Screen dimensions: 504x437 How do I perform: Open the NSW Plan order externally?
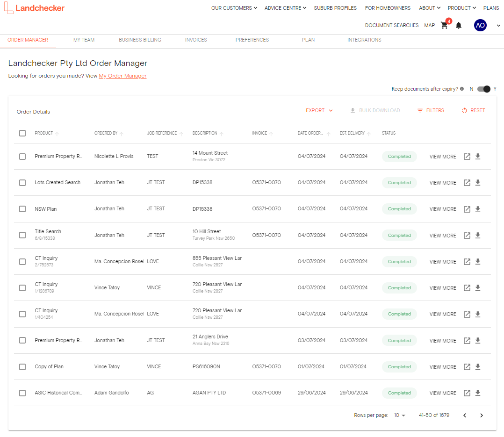coord(467,209)
